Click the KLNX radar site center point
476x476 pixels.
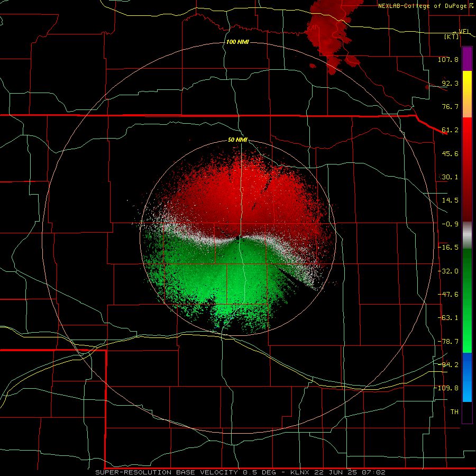click(x=237, y=237)
